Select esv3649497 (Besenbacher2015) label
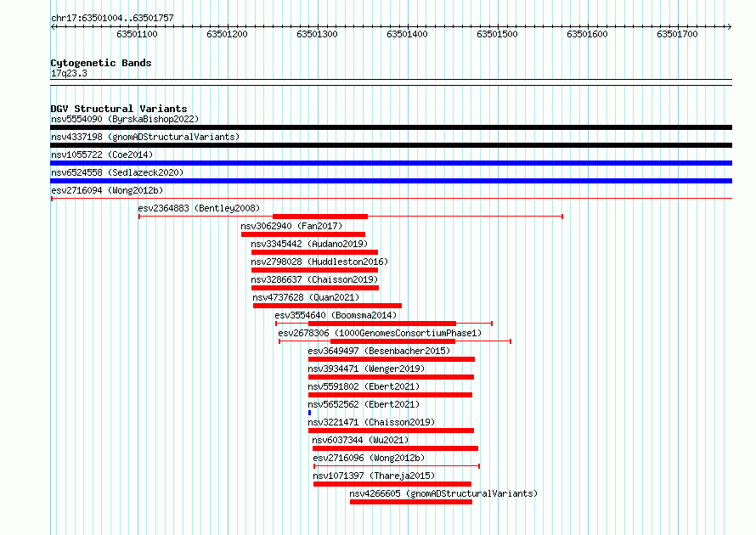 pyautogui.click(x=379, y=351)
